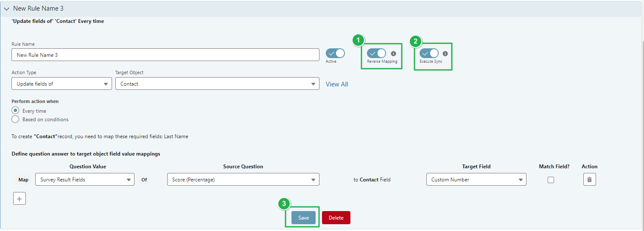
Task: Add a new mapping with plus icon
Action: coord(20,198)
